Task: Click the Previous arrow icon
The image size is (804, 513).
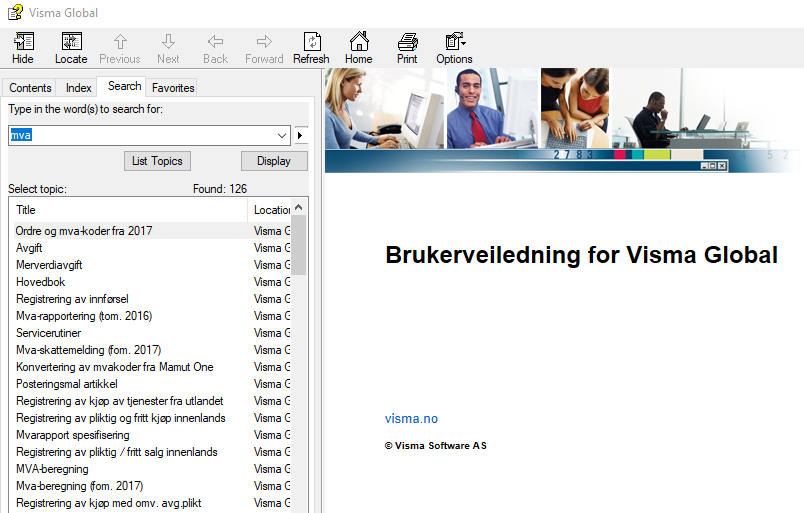Action: tap(120, 48)
